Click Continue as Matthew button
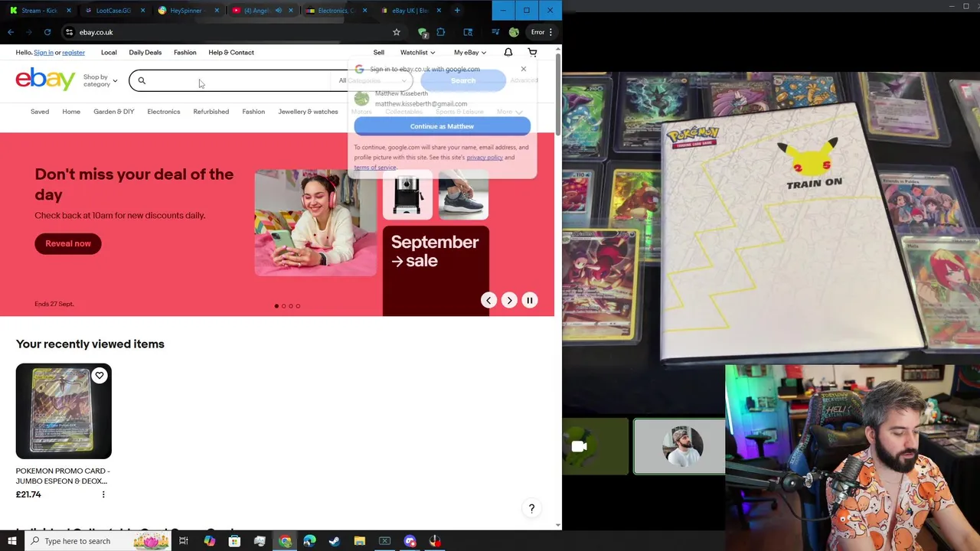The width and height of the screenshot is (980, 551). click(x=442, y=126)
